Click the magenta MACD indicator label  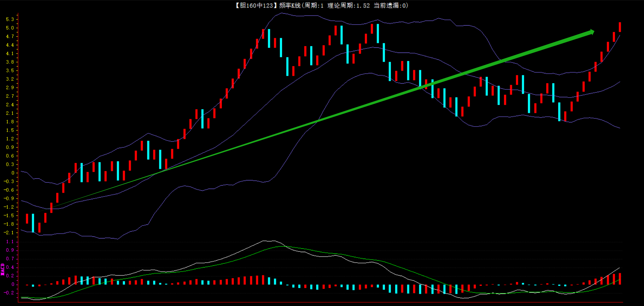click(x=3, y=269)
